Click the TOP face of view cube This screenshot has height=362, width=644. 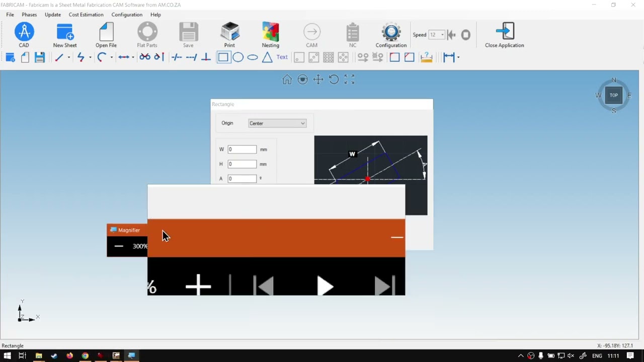click(x=614, y=95)
